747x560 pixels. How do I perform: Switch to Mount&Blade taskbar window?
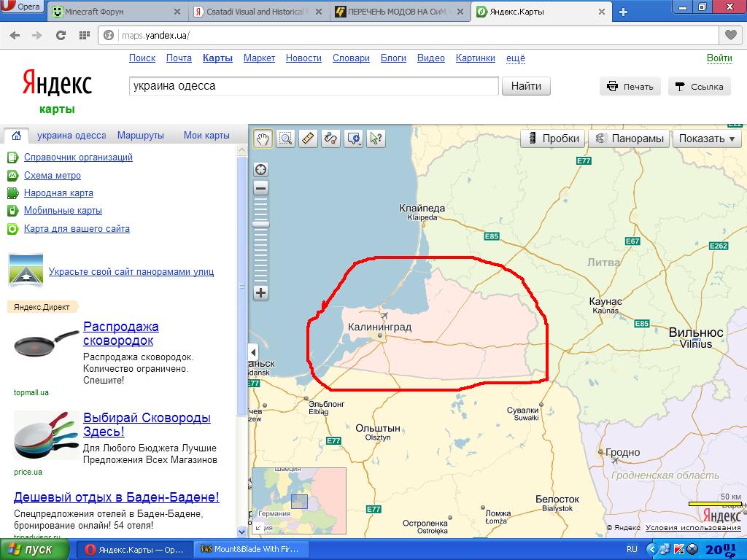(252, 549)
